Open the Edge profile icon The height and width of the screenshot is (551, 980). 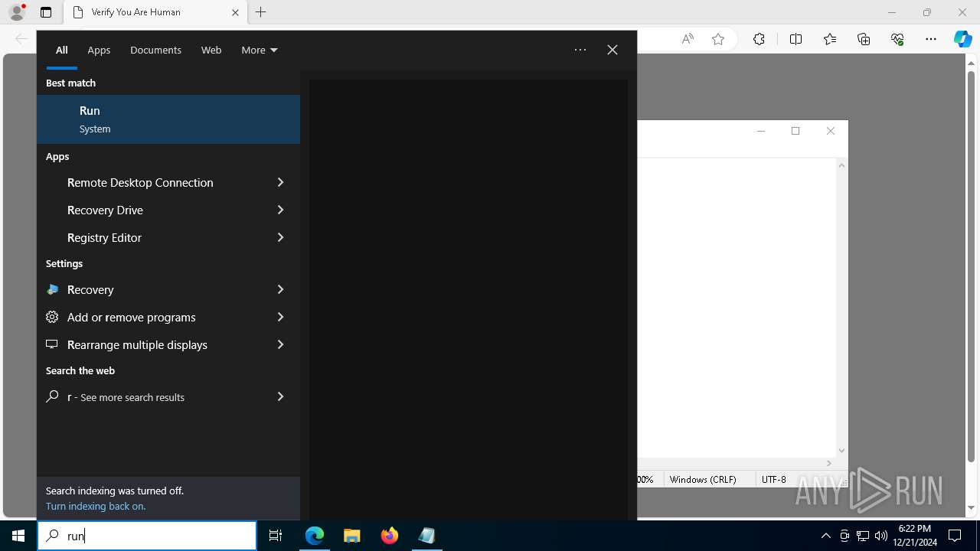[17, 12]
